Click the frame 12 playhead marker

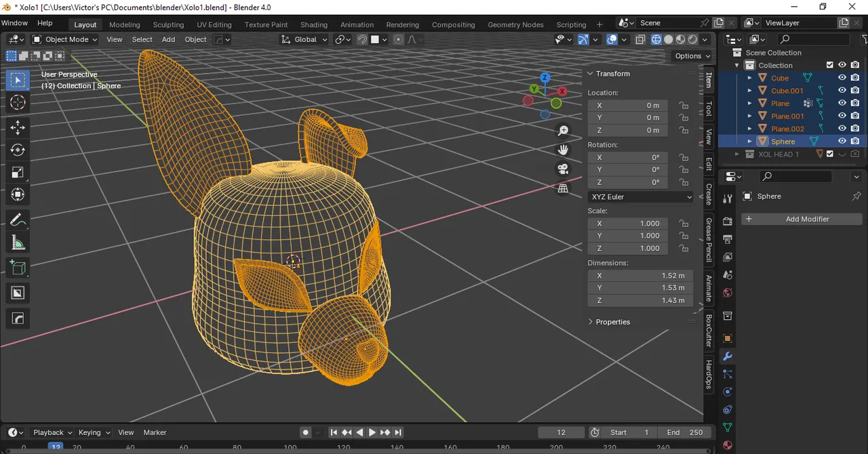56,447
